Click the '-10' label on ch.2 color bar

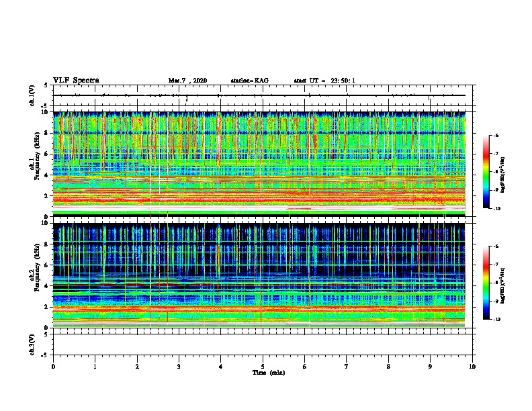(x=497, y=320)
